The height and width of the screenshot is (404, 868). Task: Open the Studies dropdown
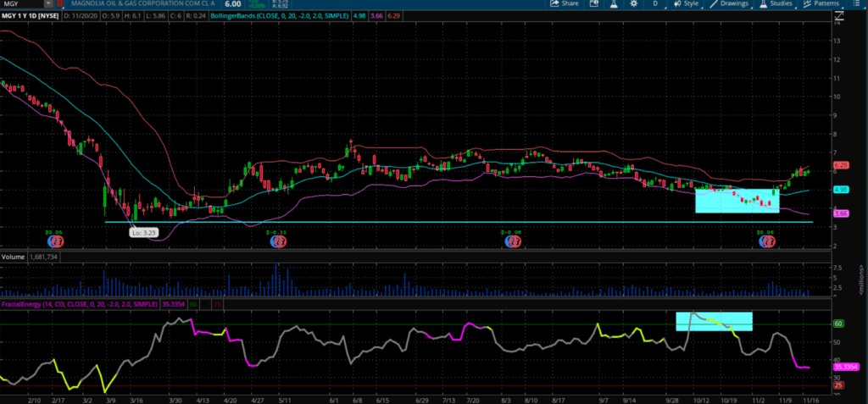[776, 3]
